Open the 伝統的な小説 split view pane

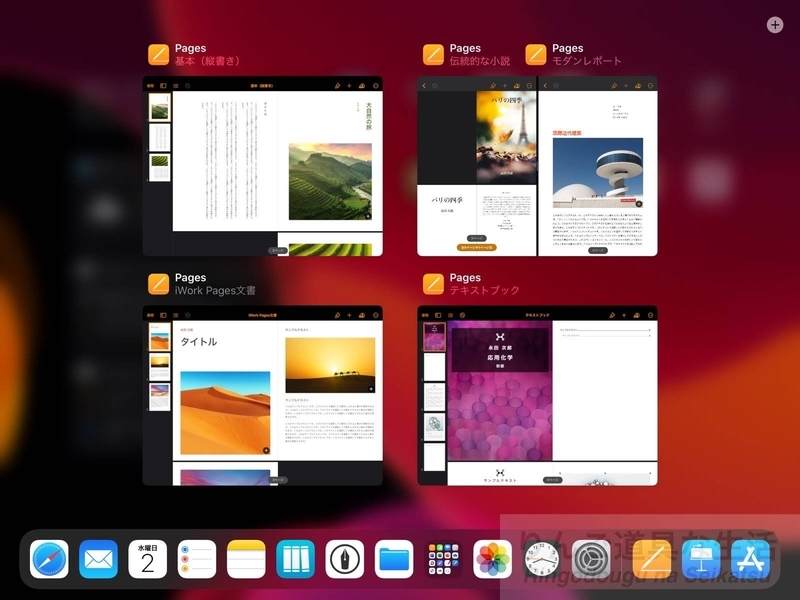coord(477,166)
